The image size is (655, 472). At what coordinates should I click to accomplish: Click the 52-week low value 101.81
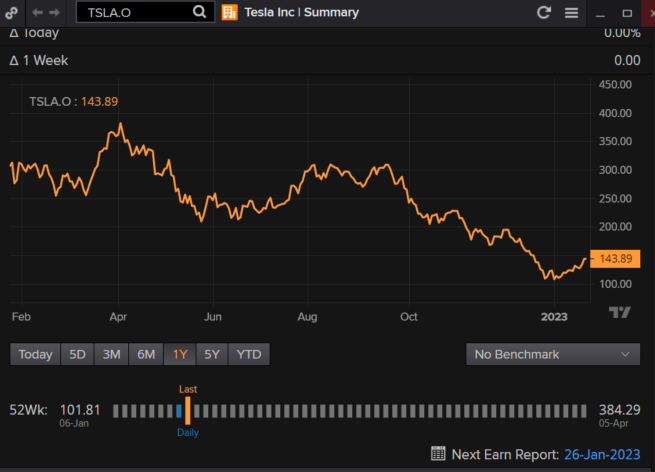(x=80, y=410)
